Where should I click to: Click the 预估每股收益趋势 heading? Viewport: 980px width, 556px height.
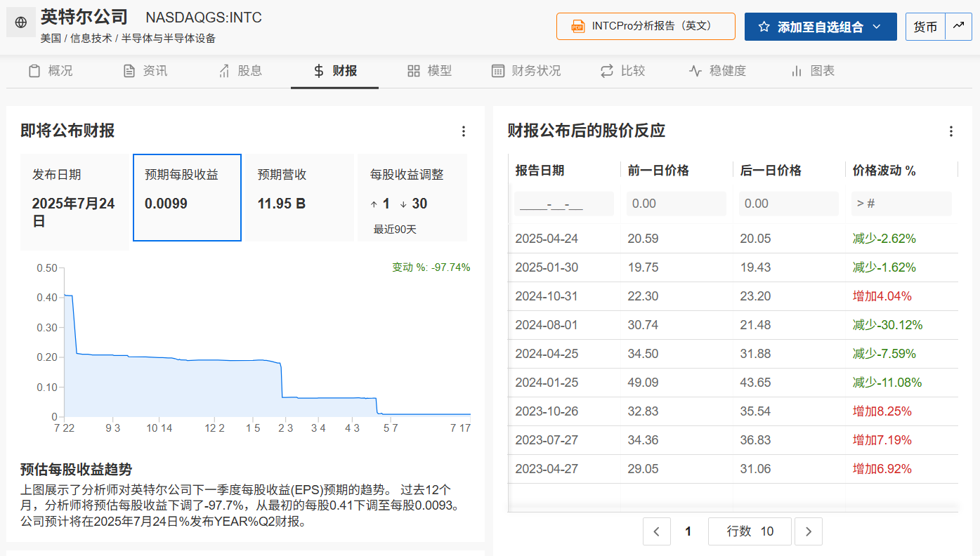76,470
